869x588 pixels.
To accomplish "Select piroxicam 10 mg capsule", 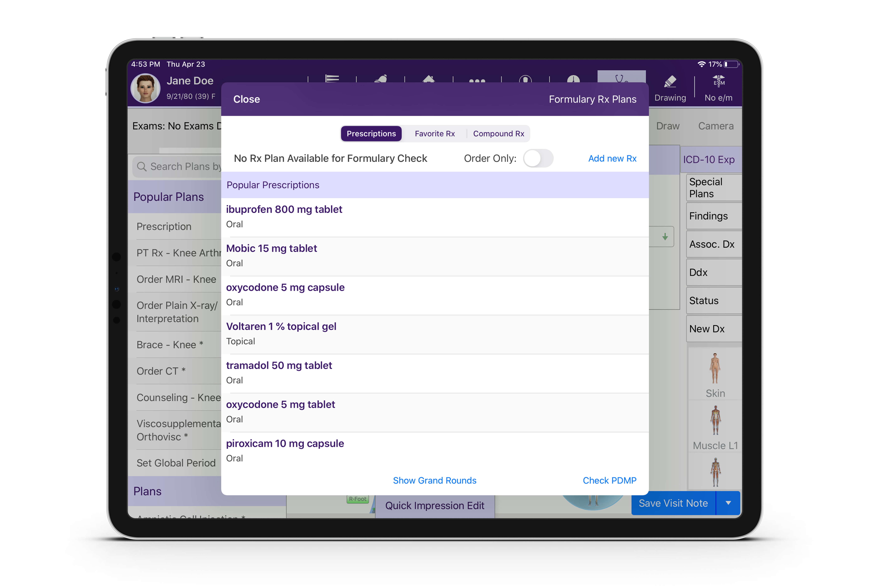I will tap(434, 452).
